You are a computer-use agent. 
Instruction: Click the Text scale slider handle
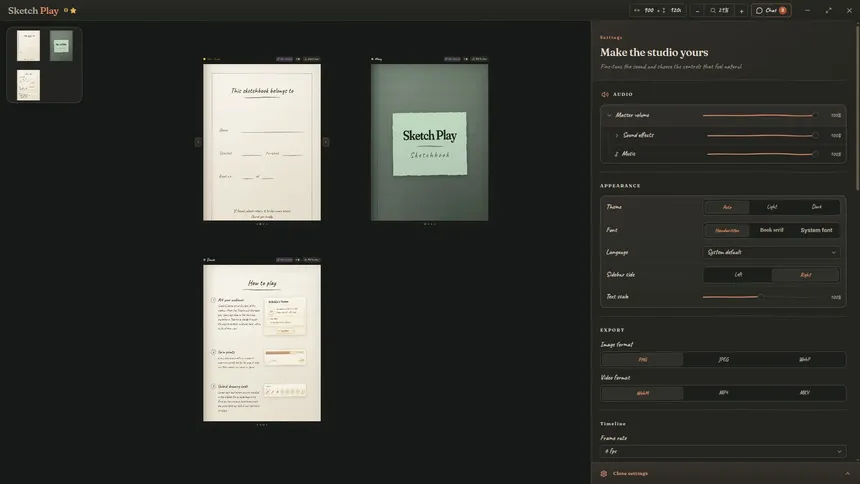coord(761,297)
